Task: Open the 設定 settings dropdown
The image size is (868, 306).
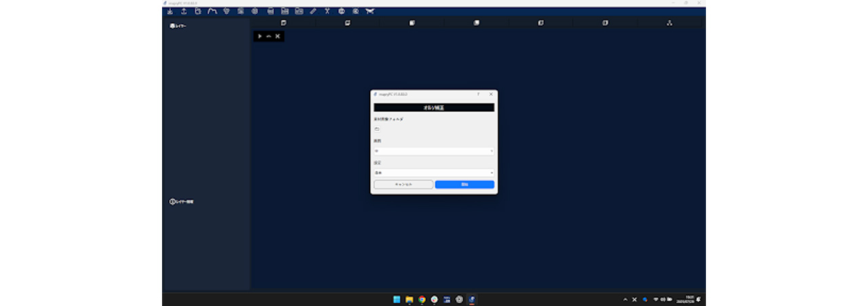Action: coord(434,173)
